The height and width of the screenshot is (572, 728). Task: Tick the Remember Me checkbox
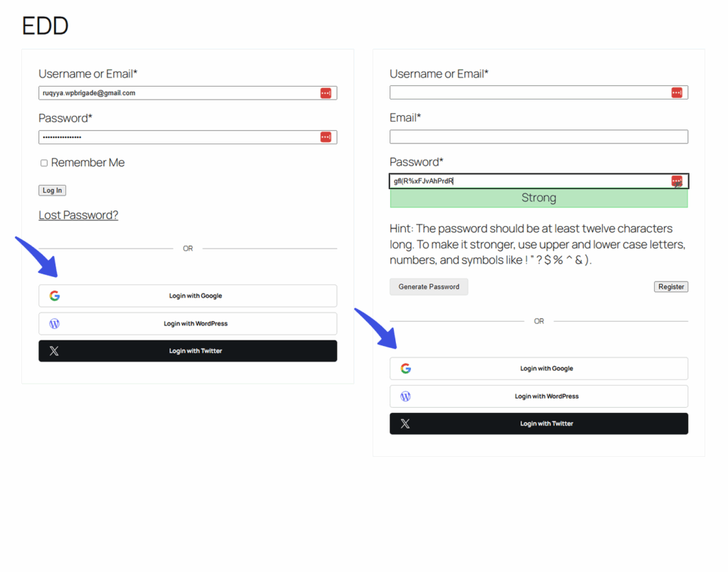[x=44, y=163]
